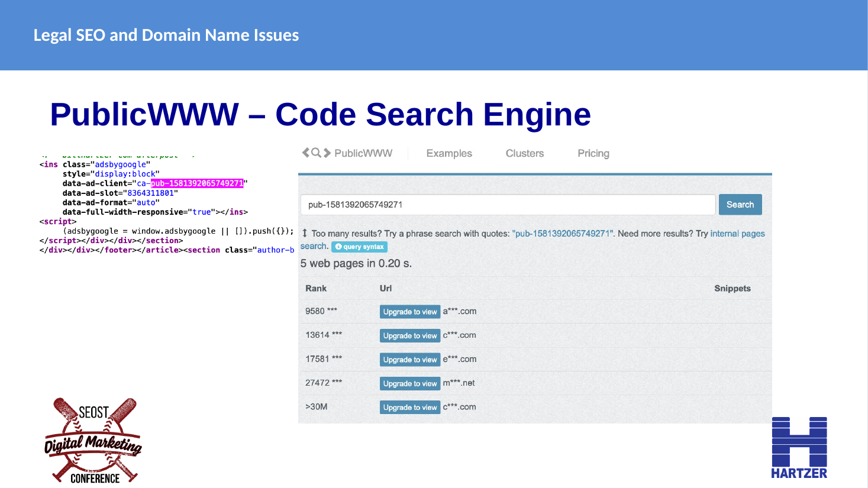The width and height of the screenshot is (868, 488).
Task: Open the Pricing menu item
Action: click(593, 153)
